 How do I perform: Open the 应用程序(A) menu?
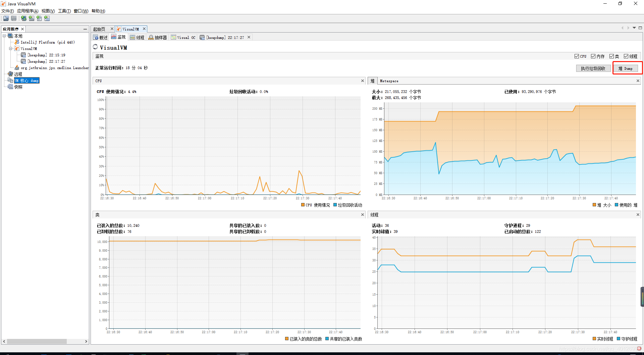[28, 11]
